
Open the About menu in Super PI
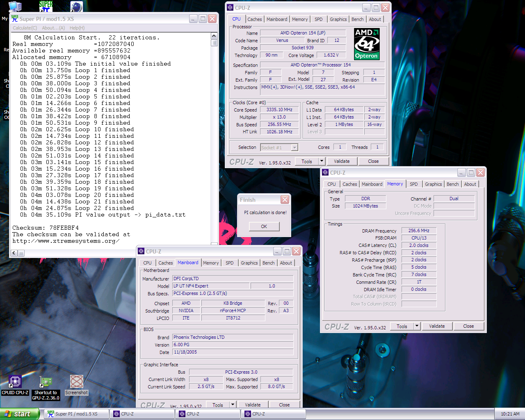(x=53, y=28)
